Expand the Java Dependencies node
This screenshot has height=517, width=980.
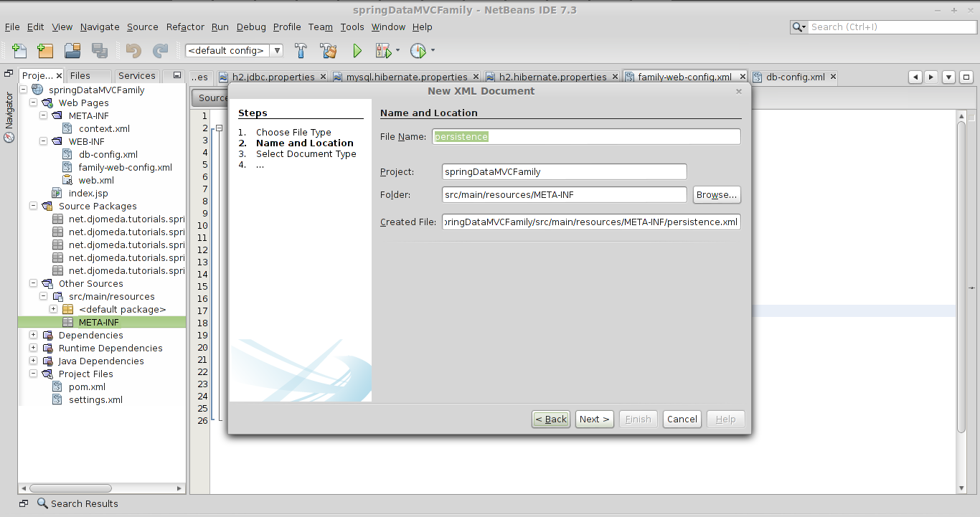click(33, 361)
